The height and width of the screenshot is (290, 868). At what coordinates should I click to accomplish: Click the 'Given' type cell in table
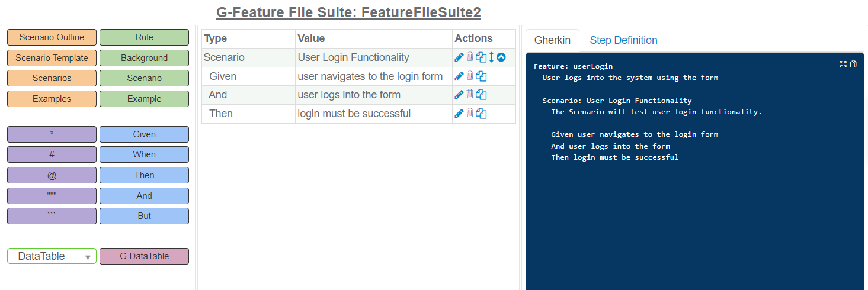(248, 76)
